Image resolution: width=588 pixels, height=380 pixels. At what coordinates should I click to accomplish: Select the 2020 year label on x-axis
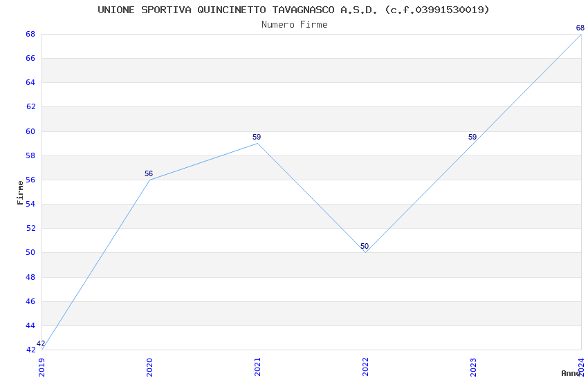(x=149, y=368)
